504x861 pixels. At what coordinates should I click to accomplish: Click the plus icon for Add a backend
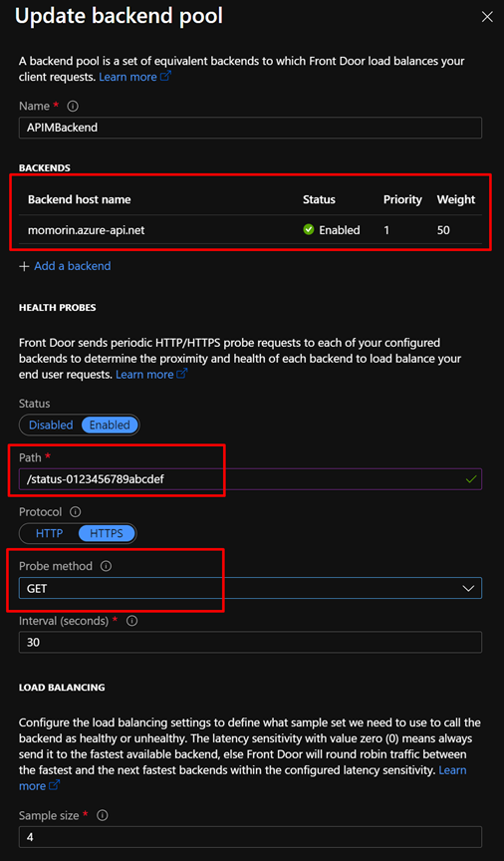pos(24,266)
